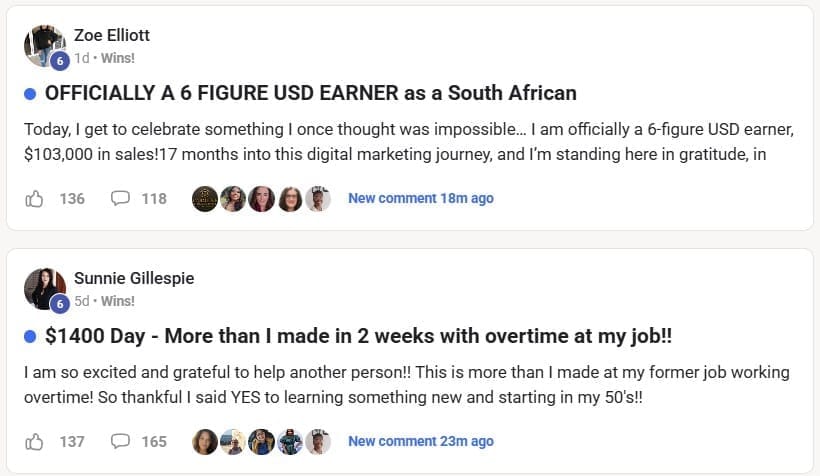Click last commenter avatar on Sunnie's post
820x476 pixels.
[x=318, y=441]
